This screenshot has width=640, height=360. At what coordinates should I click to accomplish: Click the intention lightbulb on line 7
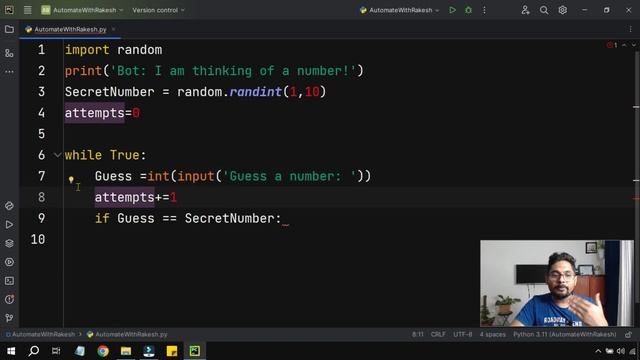[71, 179]
